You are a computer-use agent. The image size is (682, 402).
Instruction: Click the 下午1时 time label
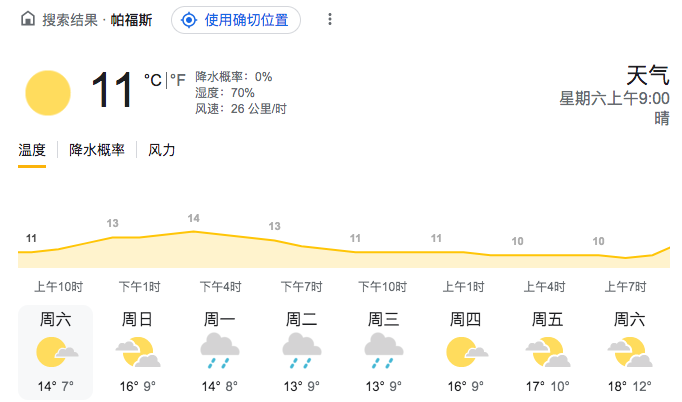pos(138,287)
